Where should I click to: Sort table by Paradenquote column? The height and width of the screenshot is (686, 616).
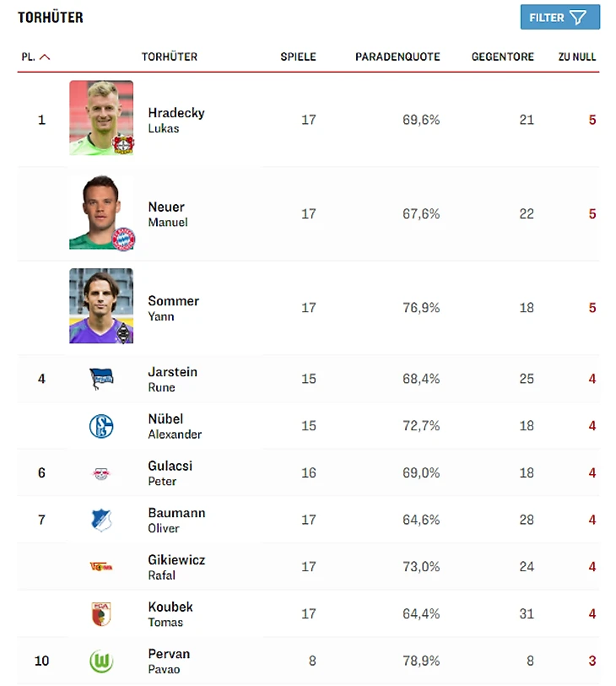click(397, 57)
